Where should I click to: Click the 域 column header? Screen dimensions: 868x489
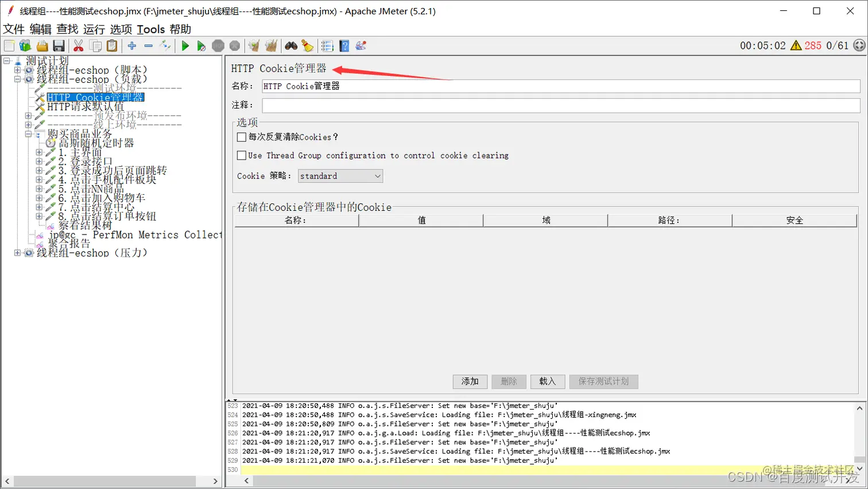tap(546, 221)
